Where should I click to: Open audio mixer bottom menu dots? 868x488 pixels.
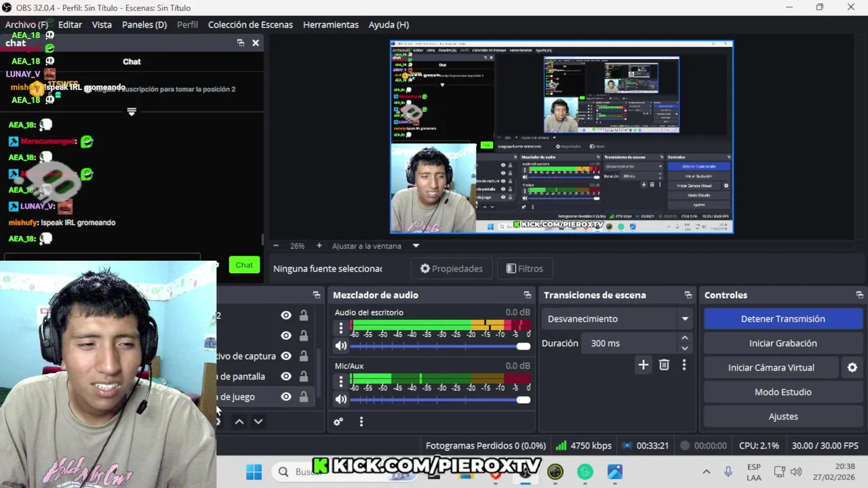click(x=361, y=422)
